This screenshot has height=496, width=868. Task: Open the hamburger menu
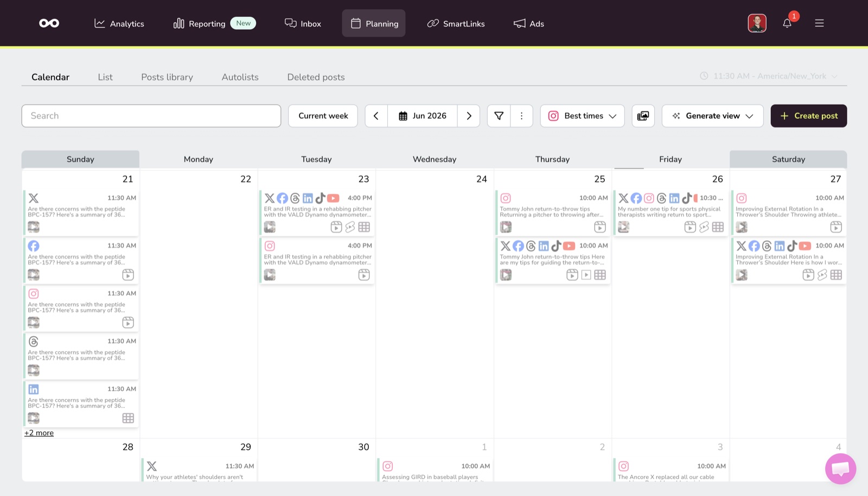(819, 23)
